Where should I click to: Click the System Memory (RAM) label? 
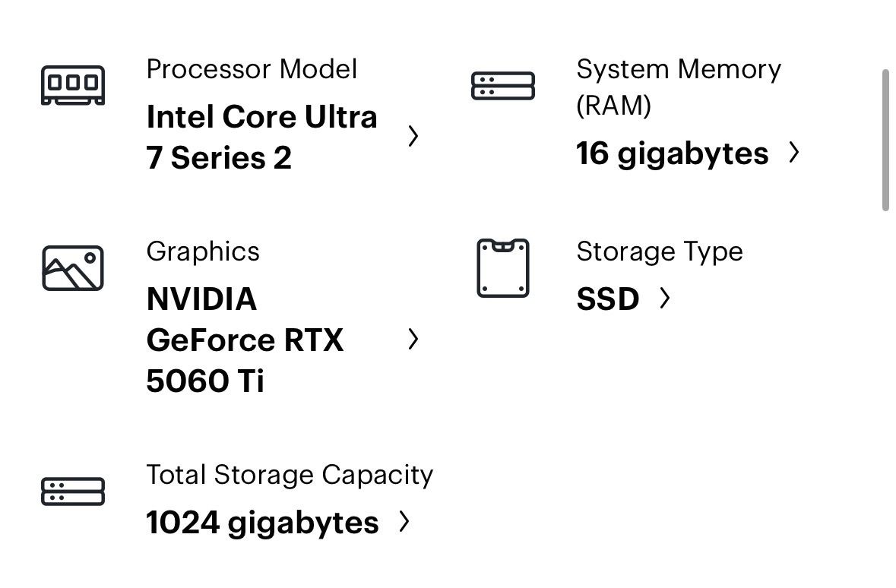(678, 87)
